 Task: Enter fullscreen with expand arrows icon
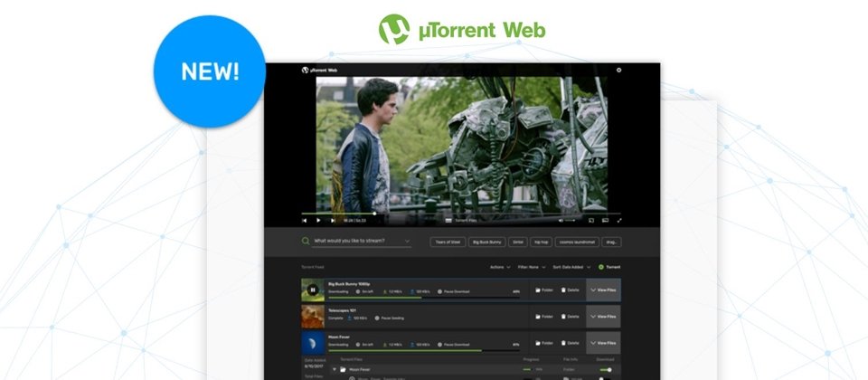618,221
